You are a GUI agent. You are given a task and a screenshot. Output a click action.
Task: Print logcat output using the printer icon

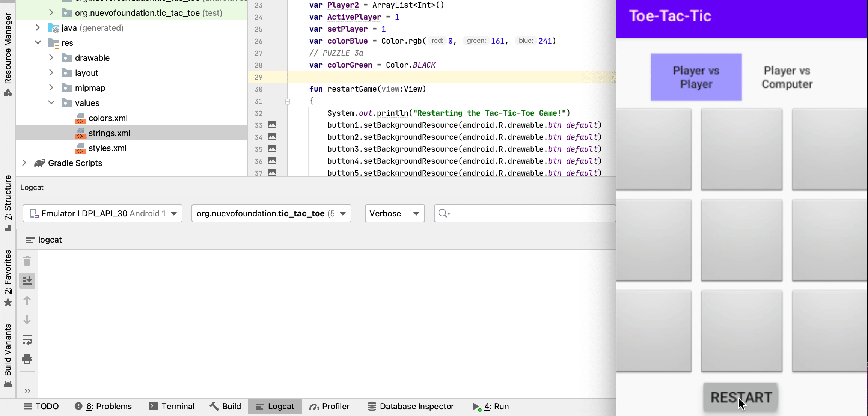tap(27, 359)
